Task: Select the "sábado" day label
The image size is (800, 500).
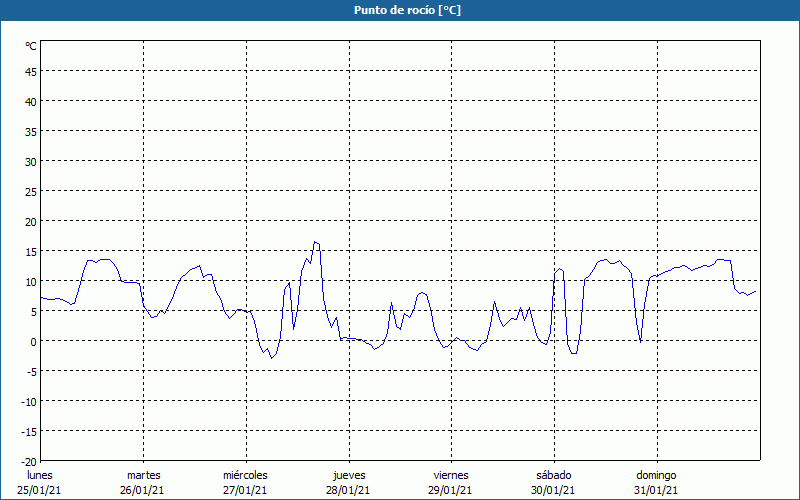Action: 553,475
